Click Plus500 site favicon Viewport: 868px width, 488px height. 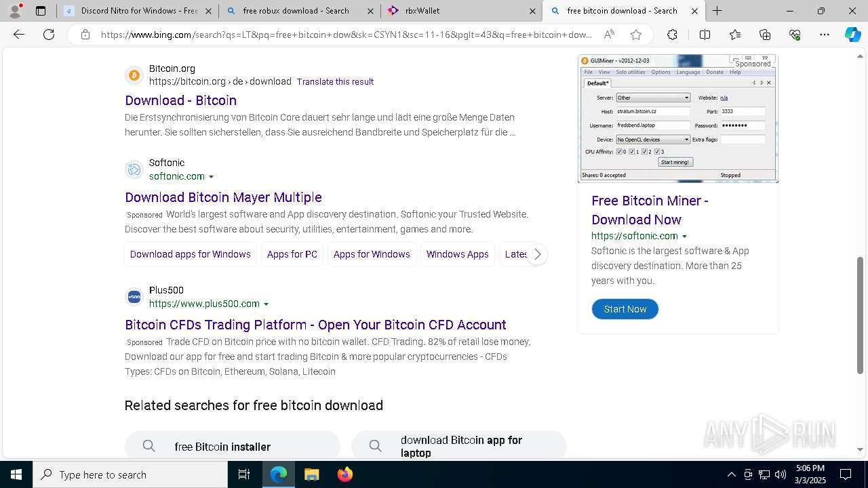click(x=134, y=297)
